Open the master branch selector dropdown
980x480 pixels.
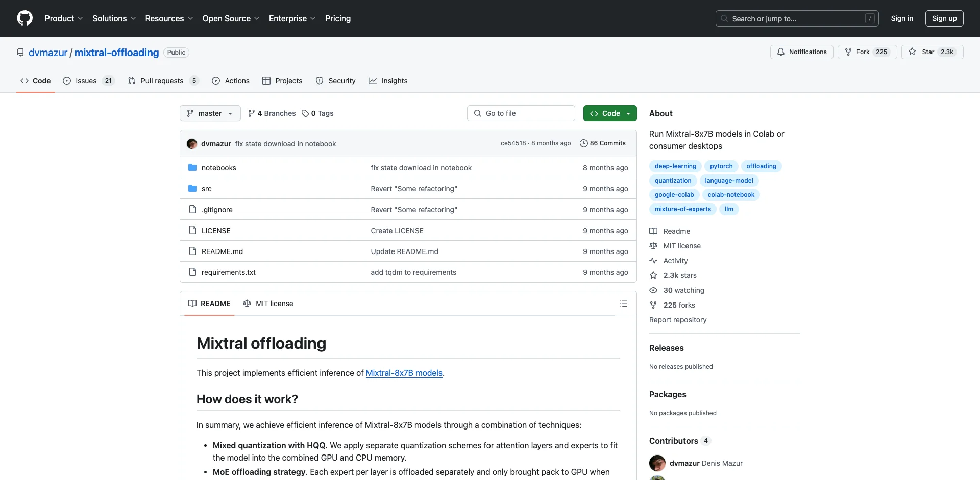click(x=210, y=113)
